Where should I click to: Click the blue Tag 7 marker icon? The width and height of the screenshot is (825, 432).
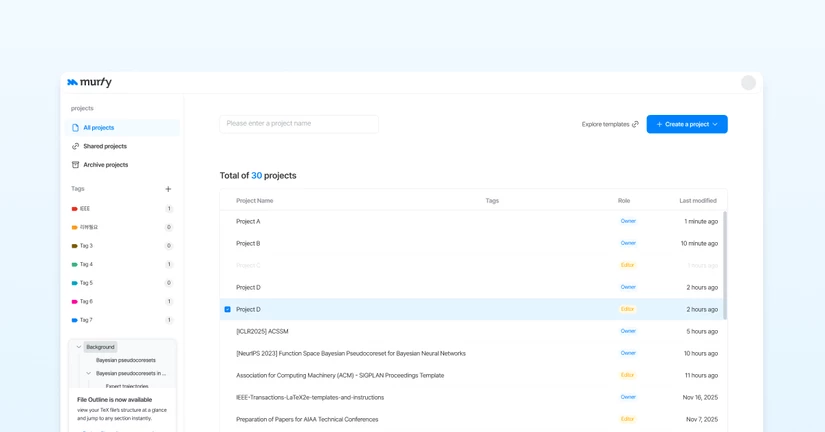74,320
